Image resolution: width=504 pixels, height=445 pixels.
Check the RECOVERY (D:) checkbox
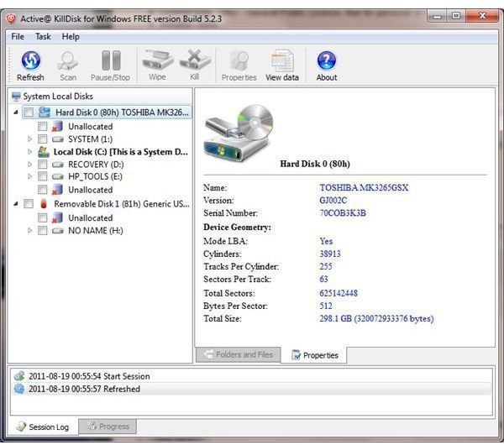click(x=43, y=165)
